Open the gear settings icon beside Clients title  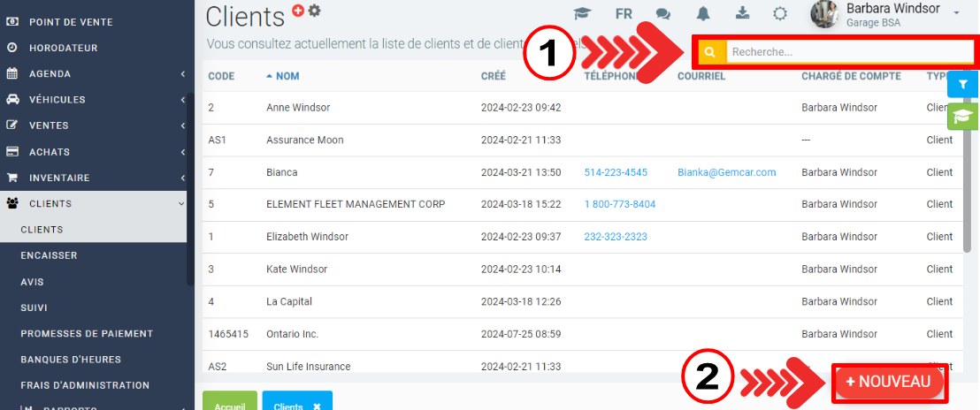[314, 11]
